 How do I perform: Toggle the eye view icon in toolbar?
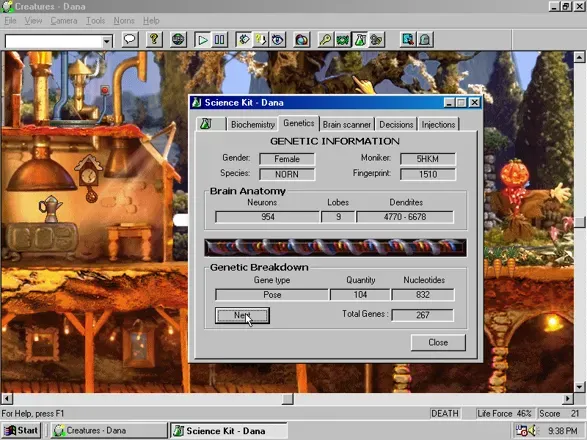point(277,40)
